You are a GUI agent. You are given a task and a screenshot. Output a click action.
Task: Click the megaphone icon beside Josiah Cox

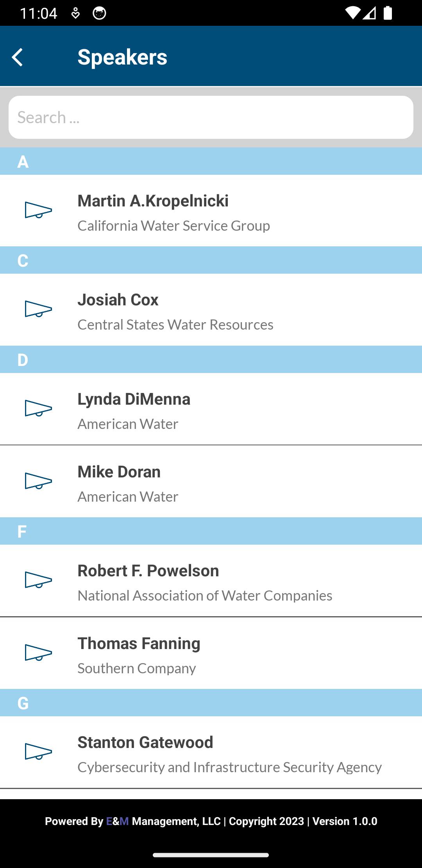coord(38,309)
